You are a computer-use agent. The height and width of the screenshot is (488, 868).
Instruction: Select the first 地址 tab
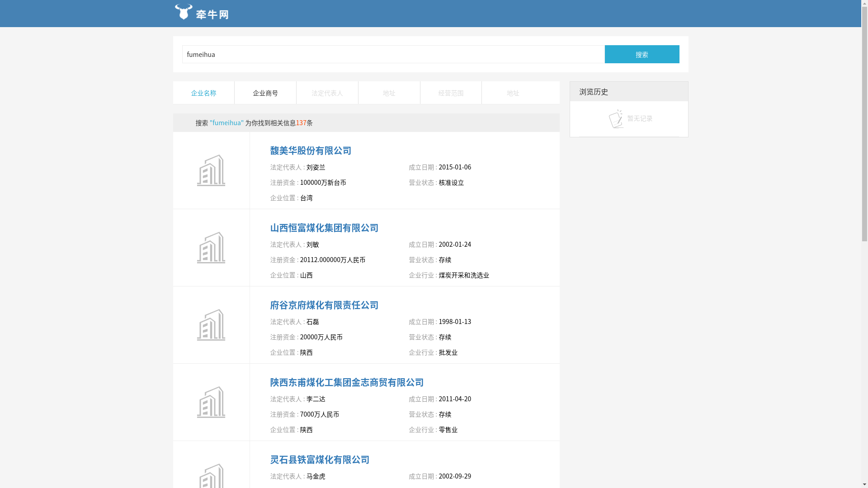[389, 93]
